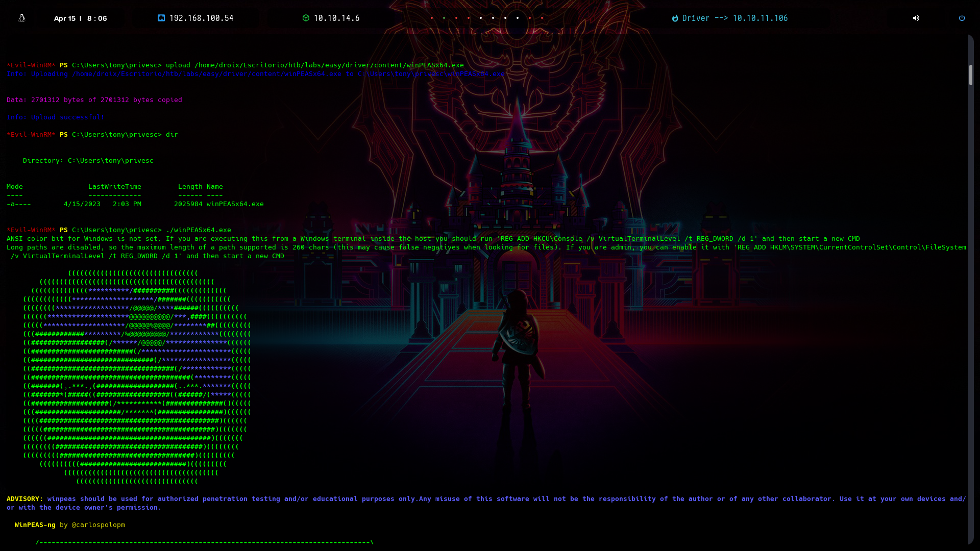
Task: Click the winPEASx64.exe filename in dir listing
Action: (x=235, y=204)
